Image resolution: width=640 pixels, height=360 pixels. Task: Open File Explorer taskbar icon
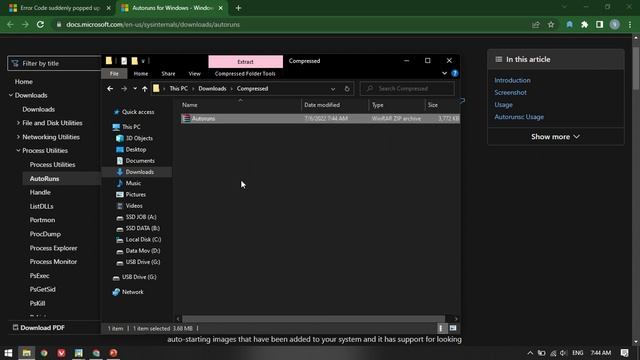pyautogui.click(x=27, y=353)
